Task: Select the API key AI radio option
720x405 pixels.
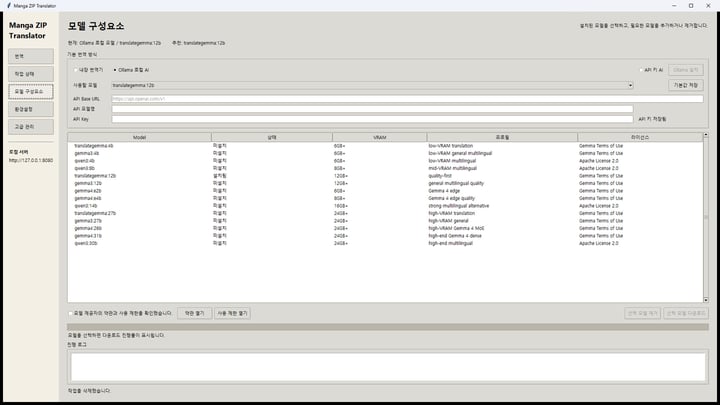Action: [651, 70]
